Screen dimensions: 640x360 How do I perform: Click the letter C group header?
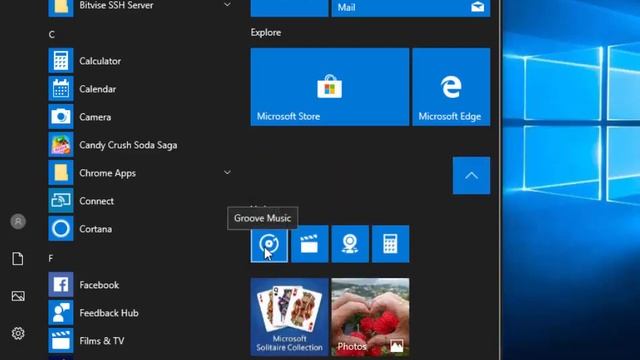click(x=51, y=35)
